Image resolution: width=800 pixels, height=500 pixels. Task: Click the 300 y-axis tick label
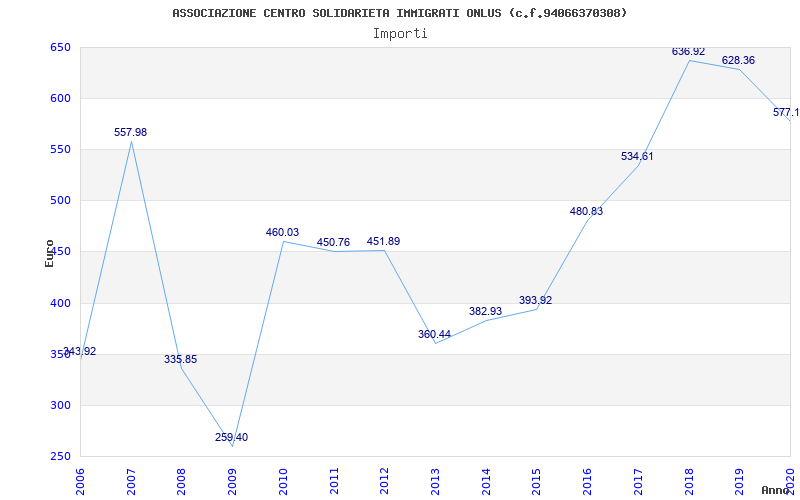point(60,406)
